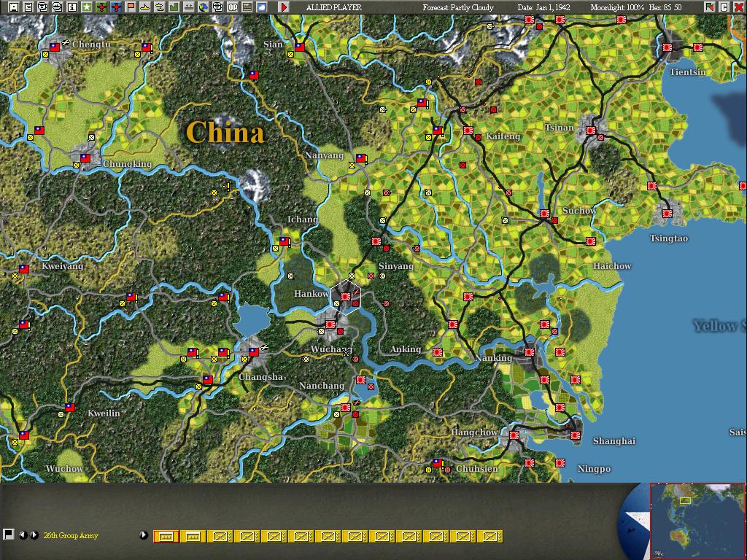The height and width of the screenshot is (560, 747).
Task: Click the round arrow before unit counters
Action: 144,535
